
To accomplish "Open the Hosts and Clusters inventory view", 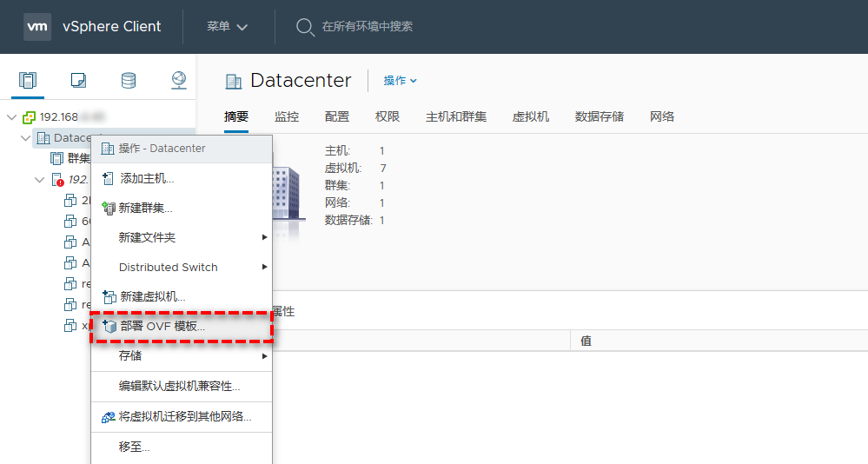I will click(x=28, y=80).
